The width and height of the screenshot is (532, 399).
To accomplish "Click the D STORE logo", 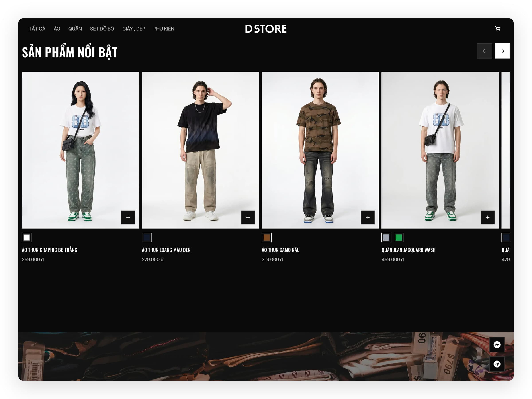I will pos(266,29).
